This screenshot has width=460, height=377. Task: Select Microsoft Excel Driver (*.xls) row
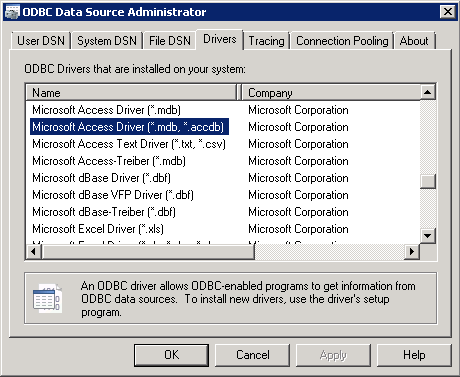coord(98,229)
